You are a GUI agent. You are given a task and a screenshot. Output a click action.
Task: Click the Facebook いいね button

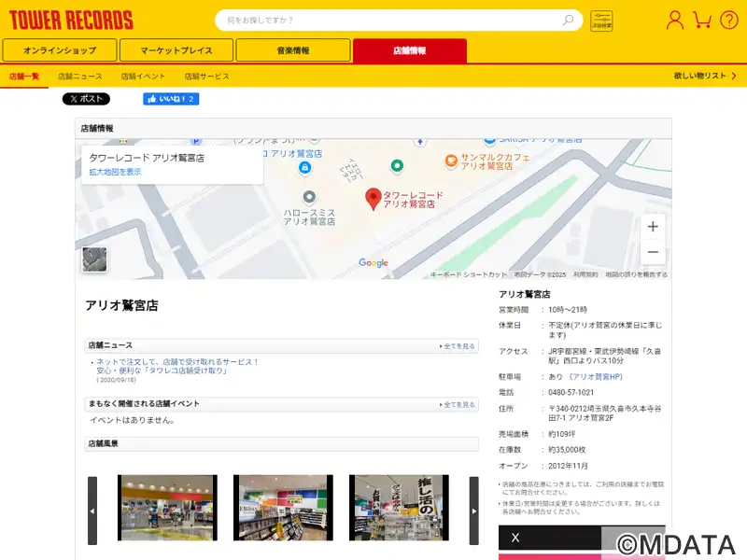click(171, 99)
